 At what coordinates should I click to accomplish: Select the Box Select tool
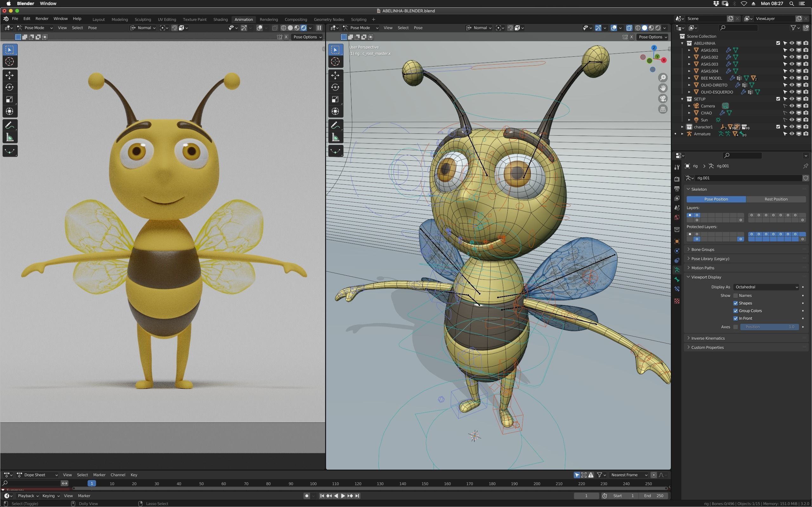tap(10, 49)
